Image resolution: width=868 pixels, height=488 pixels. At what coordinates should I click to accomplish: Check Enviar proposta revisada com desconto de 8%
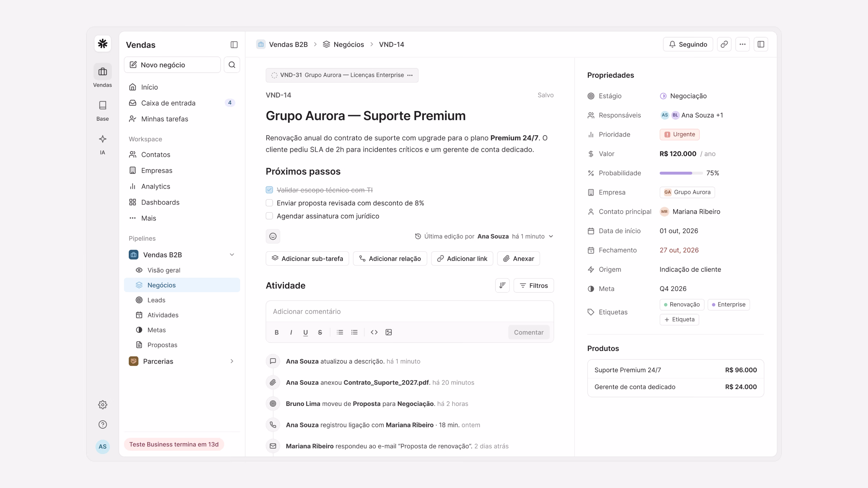click(x=269, y=203)
